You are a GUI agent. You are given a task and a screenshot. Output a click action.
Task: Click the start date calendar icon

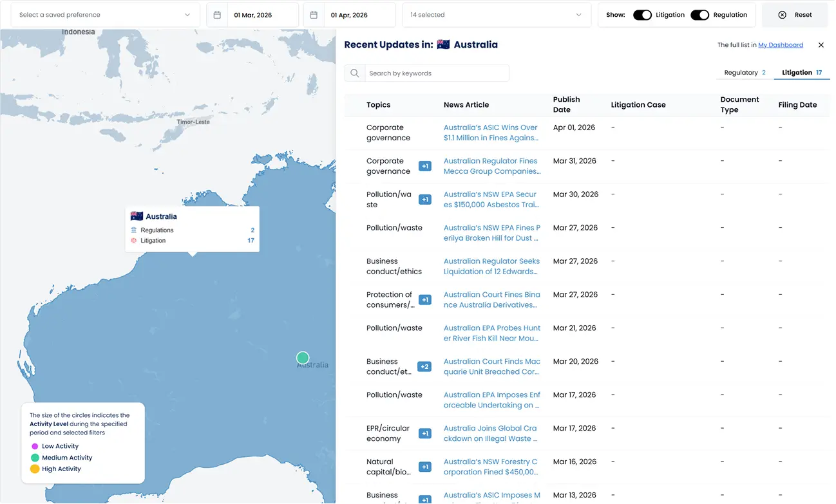click(x=217, y=15)
